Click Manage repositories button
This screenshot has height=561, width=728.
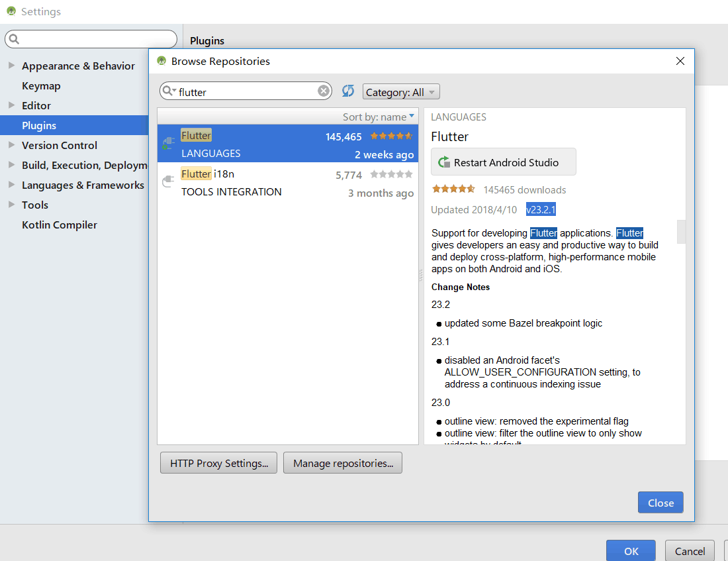[343, 463]
